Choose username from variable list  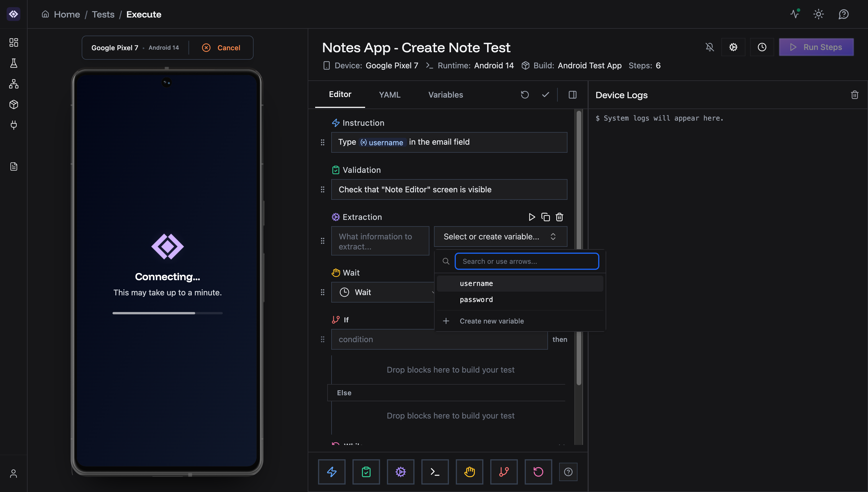click(476, 284)
